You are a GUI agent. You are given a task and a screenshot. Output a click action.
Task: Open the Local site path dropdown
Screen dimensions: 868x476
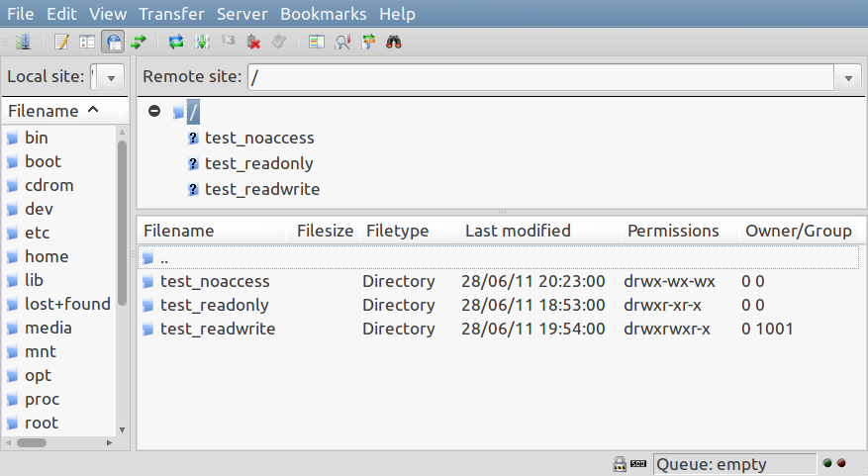[110, 77]
